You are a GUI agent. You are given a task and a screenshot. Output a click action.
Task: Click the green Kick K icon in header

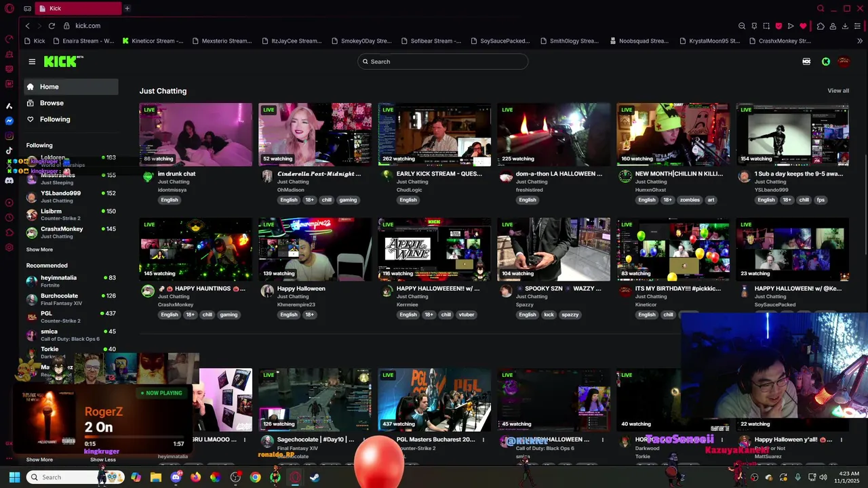pos(826,62)
